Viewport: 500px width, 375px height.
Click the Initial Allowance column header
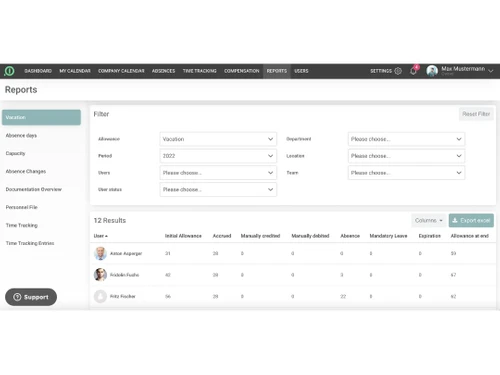pyautogui.click(x=183, y=236)
